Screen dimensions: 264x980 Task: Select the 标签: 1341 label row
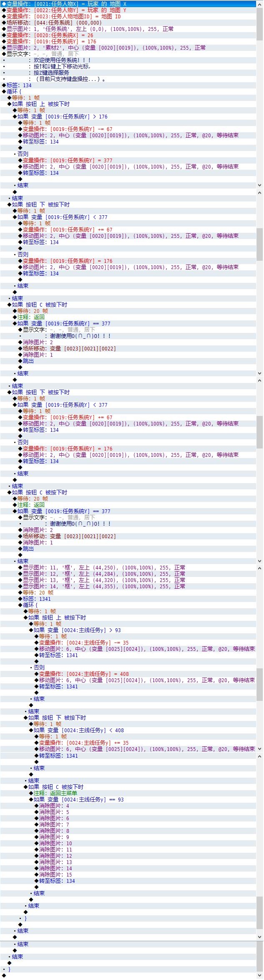tap(128, 599)
